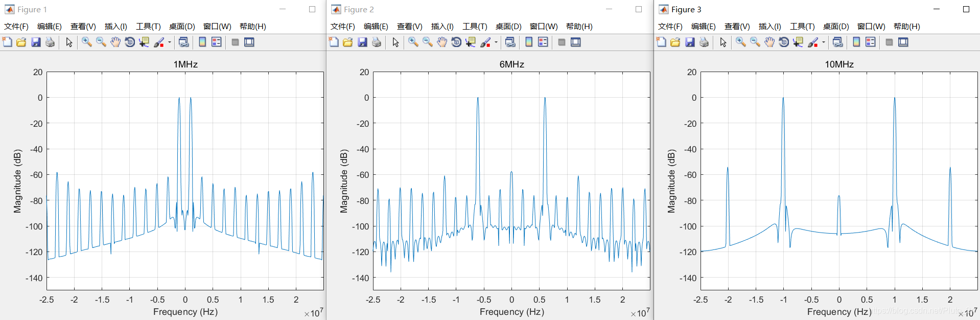Screen dimensions: 980x320
Task: Click New Figure icon in Figure 1 toolbar
Action: coord(7,42)
